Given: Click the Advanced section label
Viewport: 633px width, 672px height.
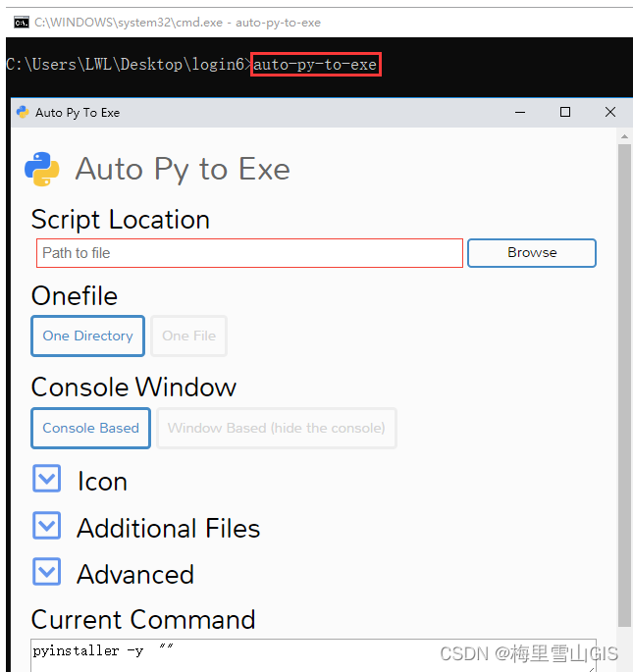Looking at the screenshot, I should pyautogui.click(x=135, y=574).
